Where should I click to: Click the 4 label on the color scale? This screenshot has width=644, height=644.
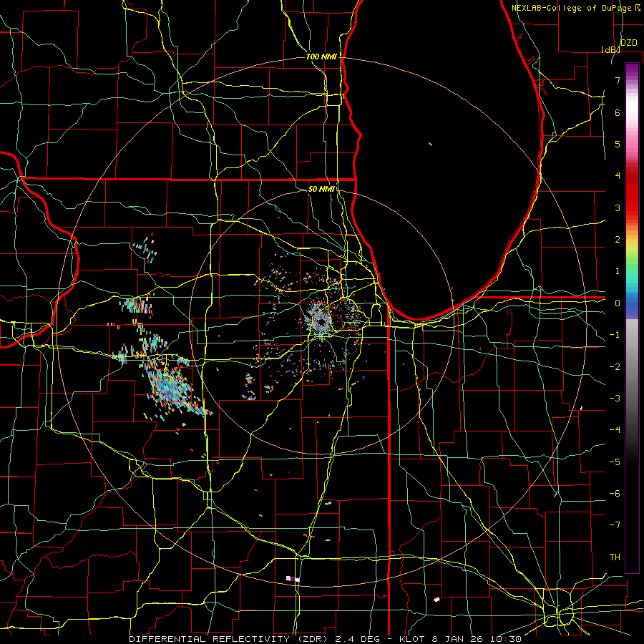(618, 176)
